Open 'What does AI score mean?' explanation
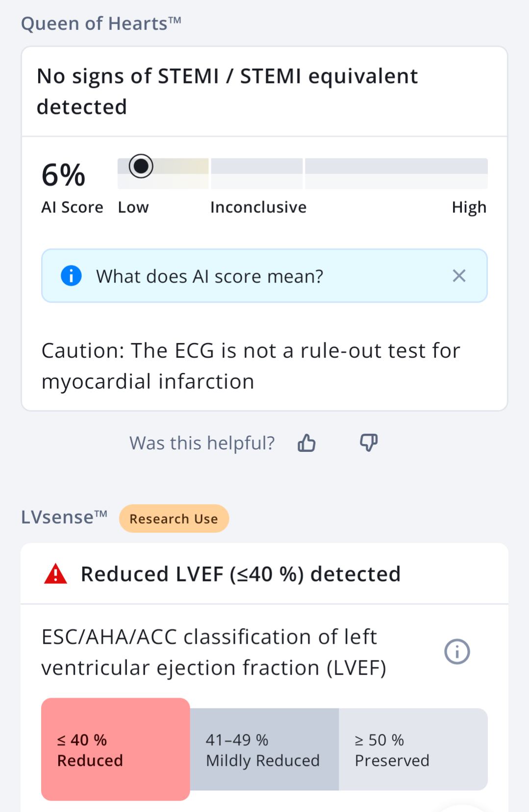529x812 pixels. [210, 276]
